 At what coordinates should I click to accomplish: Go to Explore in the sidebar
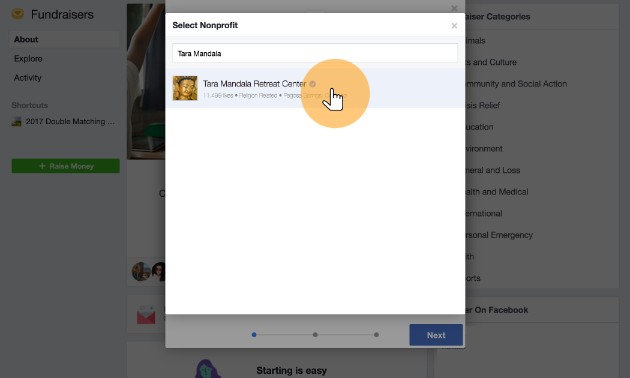[x=28, y=59]
